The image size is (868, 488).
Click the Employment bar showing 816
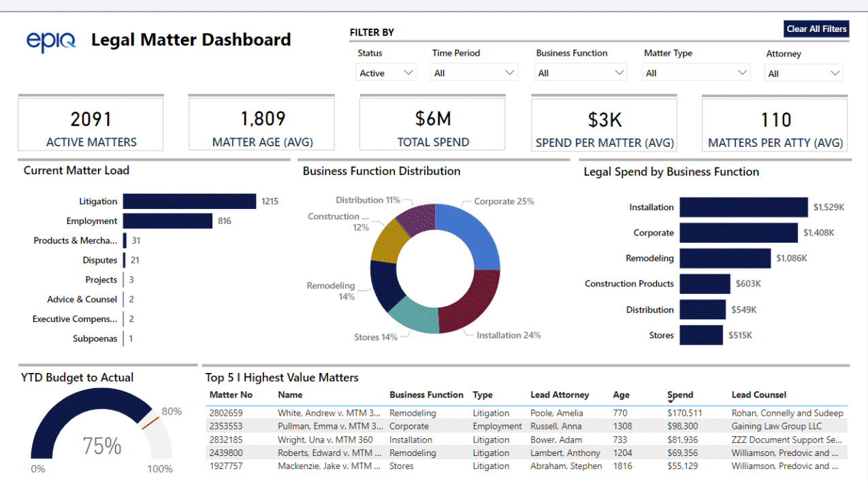point(168,221)
